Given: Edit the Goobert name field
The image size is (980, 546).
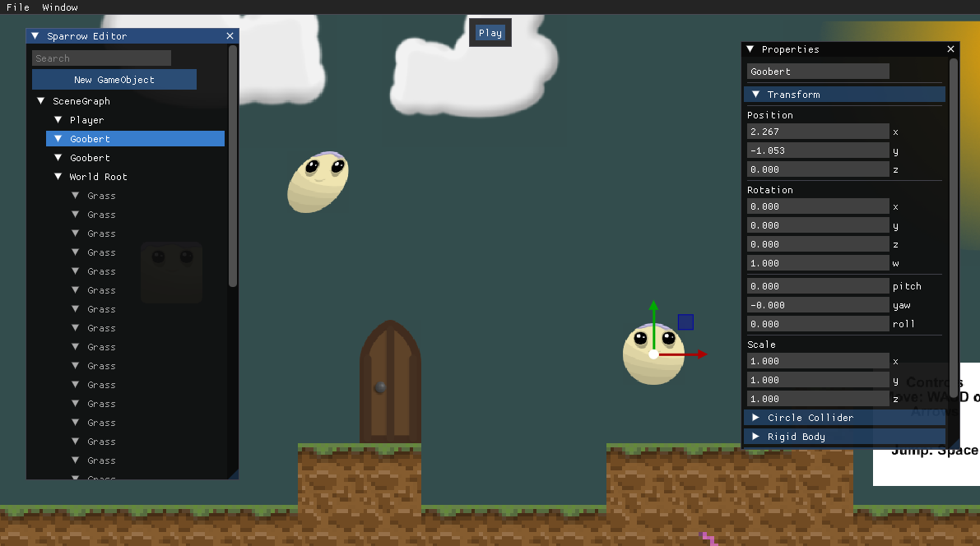Looking at the screenshot, I should 818,72.
